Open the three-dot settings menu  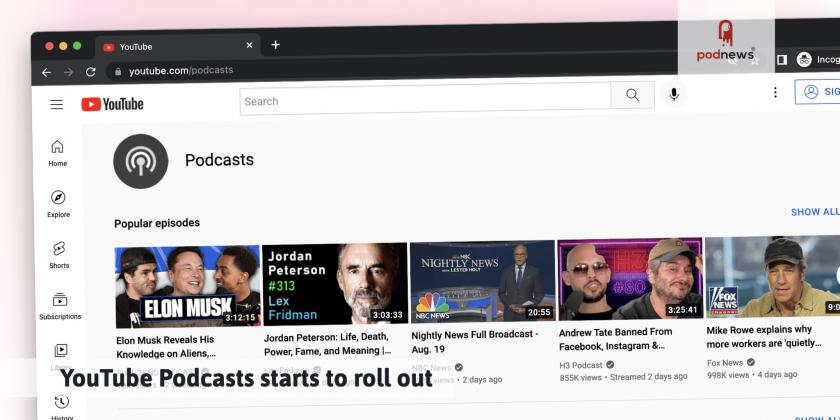[x=775, y=93]
